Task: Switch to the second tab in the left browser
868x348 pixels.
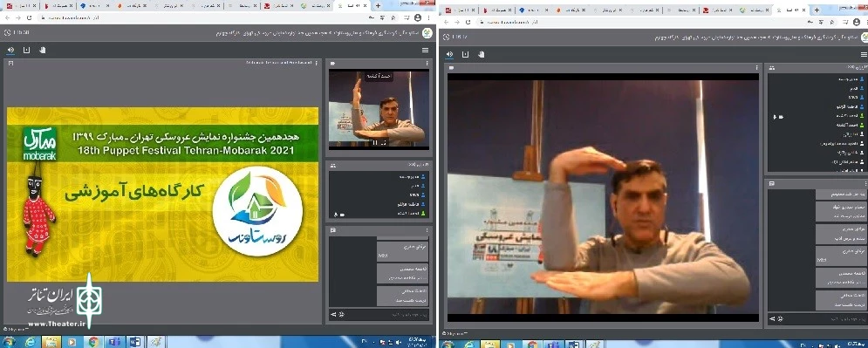Action: point(58,5)
